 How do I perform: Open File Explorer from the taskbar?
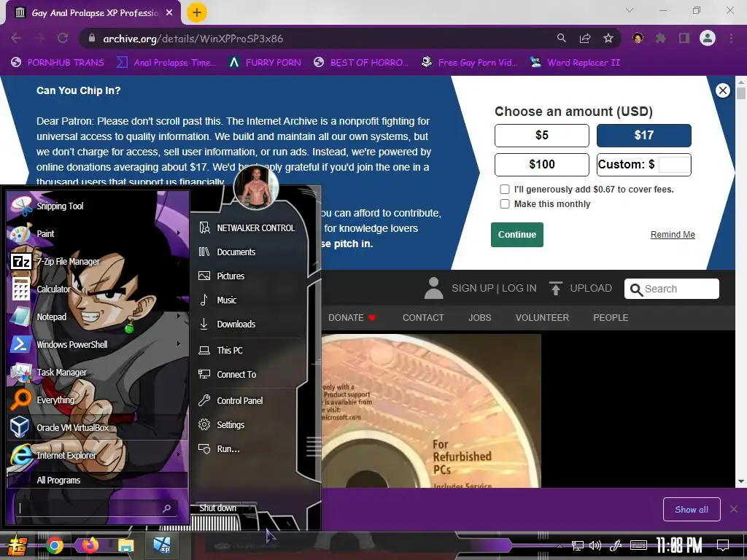125,545
